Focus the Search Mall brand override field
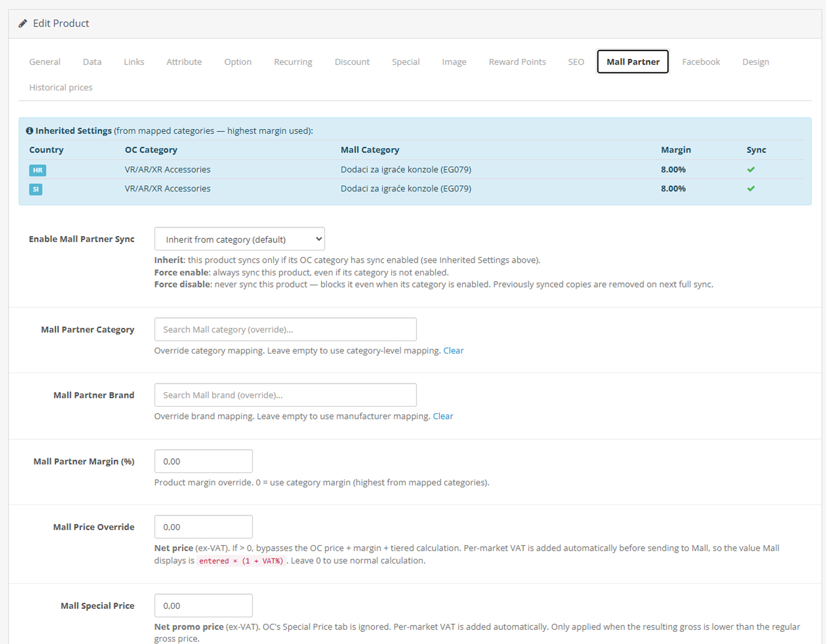 285,395
